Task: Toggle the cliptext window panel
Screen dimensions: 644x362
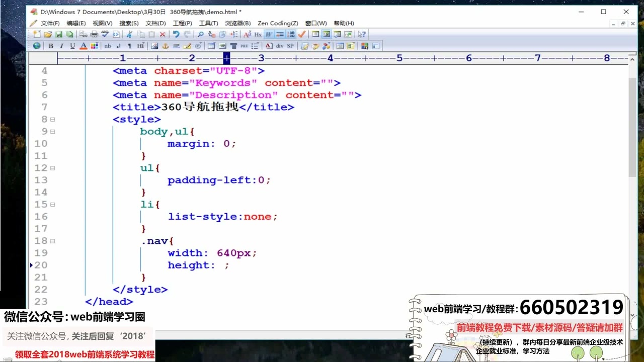Action: coord(315,34)
